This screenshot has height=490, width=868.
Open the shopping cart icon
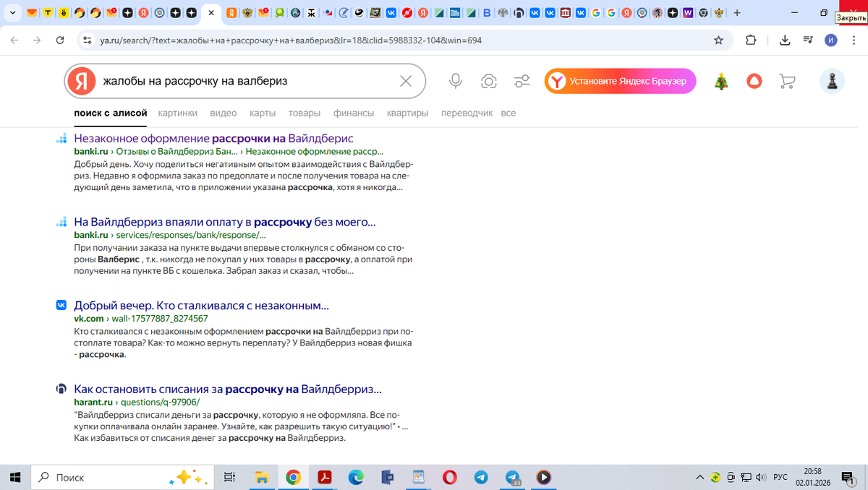pyautogui.click(x=787, y=81)
